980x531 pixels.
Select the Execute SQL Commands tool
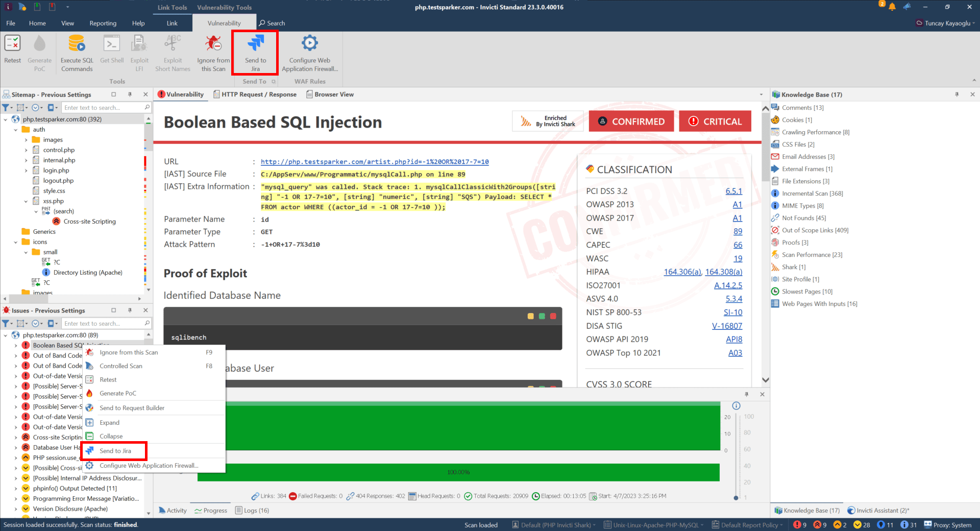(76, 51)
